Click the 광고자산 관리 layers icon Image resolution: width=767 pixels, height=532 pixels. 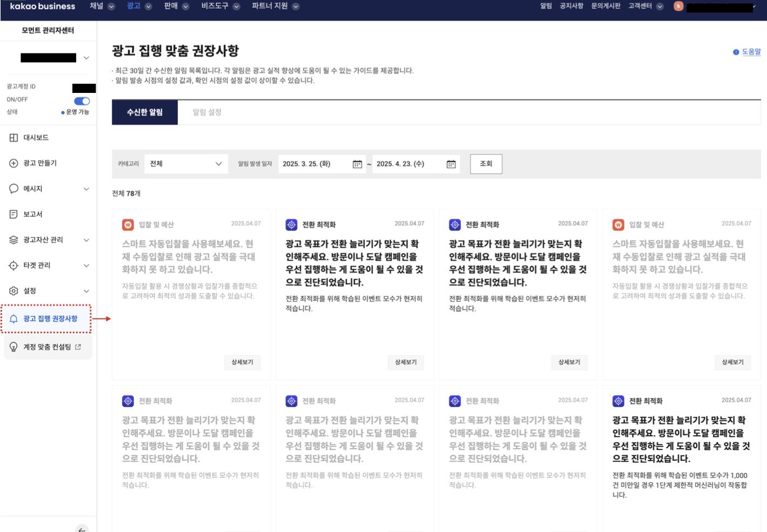tap(14, 240)
